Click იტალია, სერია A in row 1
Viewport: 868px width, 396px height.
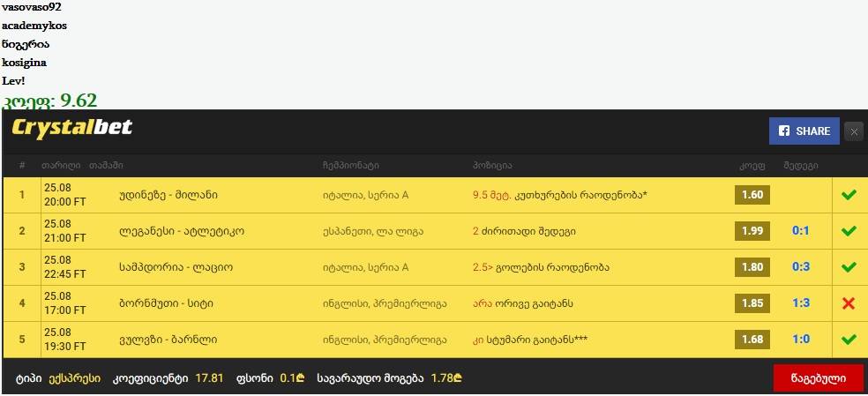tap(365, 195)
